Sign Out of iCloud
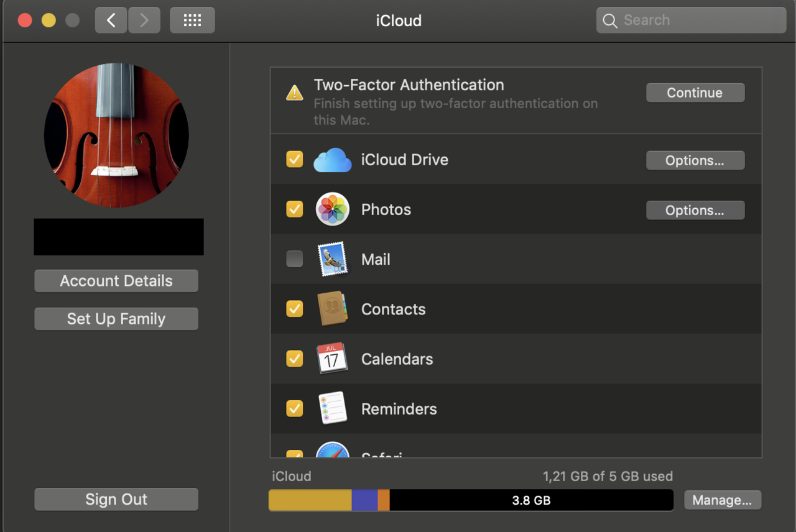 tap(116, 499)
